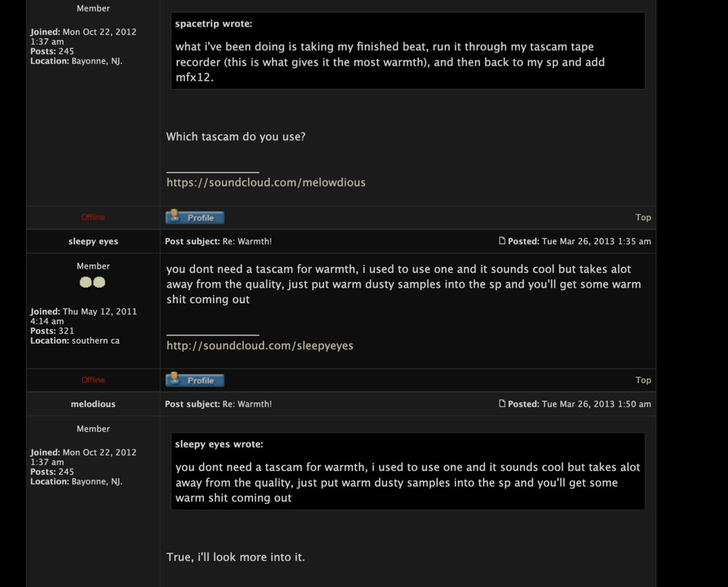Viewport: 728px width, 587px height.
Task: Select the sleepy eyes author name
Action: (x=93, y=242)
